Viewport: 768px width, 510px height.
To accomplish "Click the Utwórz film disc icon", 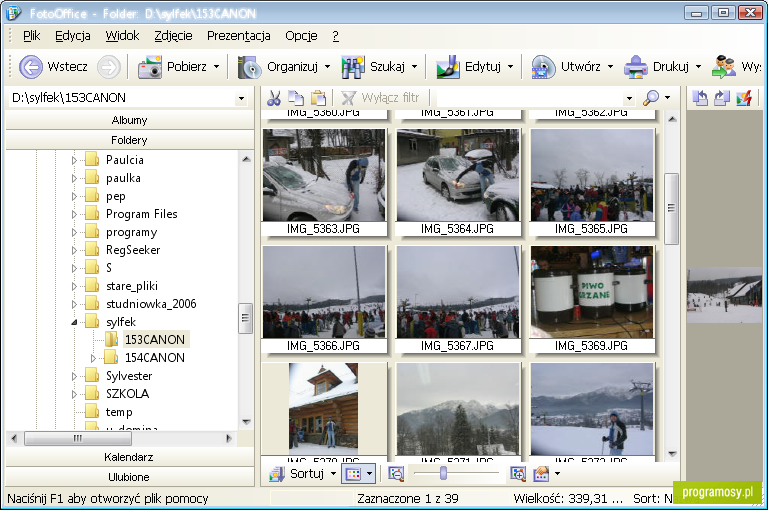I will [543, 67].
